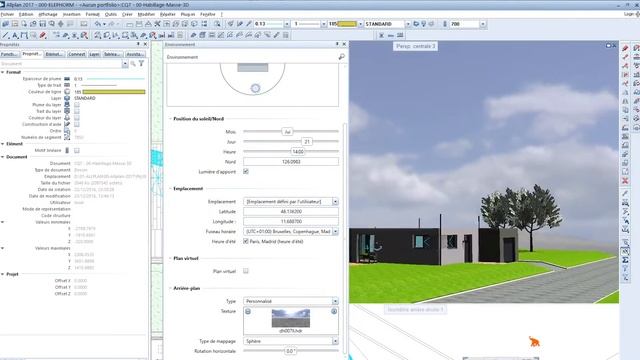Click the red X icon in right toolbar
The height and width of the screenshot is (360, 640).
625,180
